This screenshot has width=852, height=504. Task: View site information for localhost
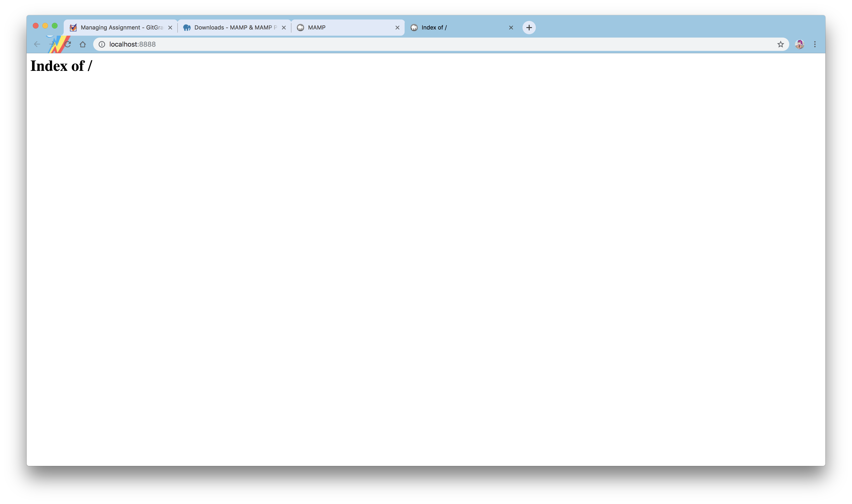[x=102, y=44]
